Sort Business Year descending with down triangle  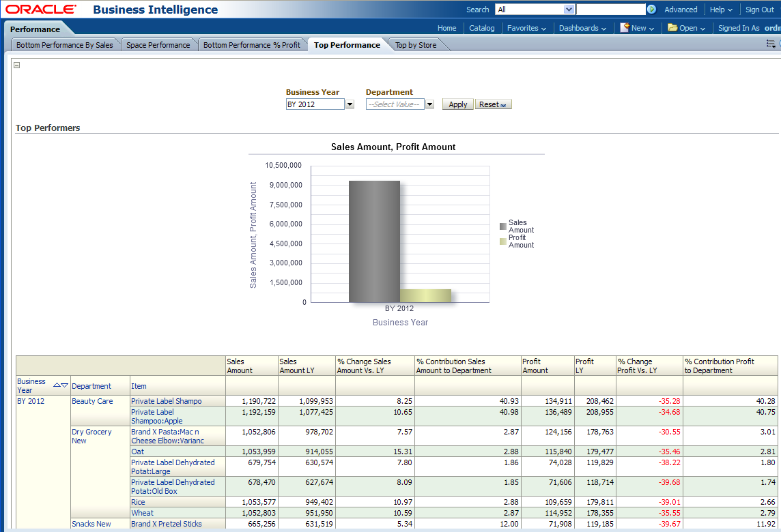[x=65, y=385]
